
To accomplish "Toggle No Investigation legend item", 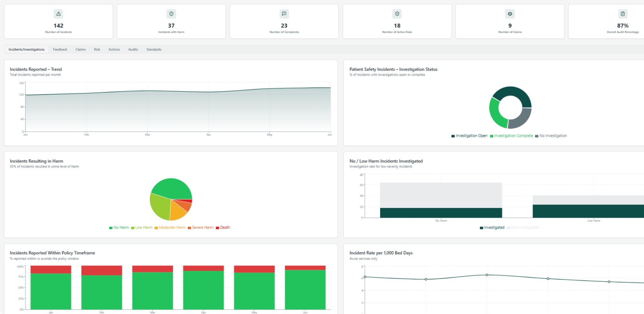I will click(551, 136).
